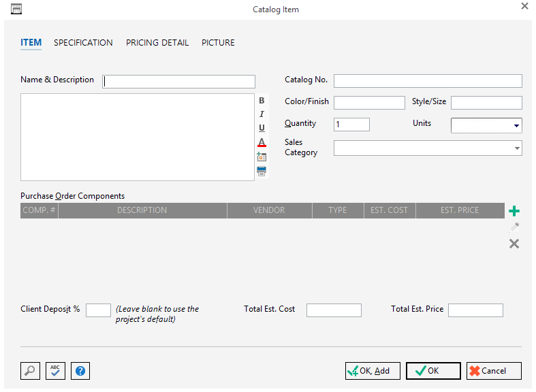Image resolution: width=536 pixels, height=392 pixels.
Task: Click the insert date icon beside description
Action: point(262,157)
